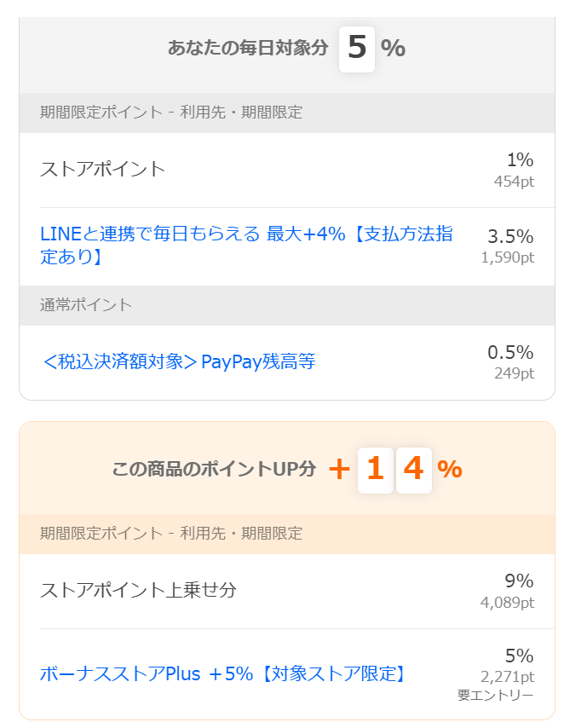Click the ストアポイント row label

(102, 169)
